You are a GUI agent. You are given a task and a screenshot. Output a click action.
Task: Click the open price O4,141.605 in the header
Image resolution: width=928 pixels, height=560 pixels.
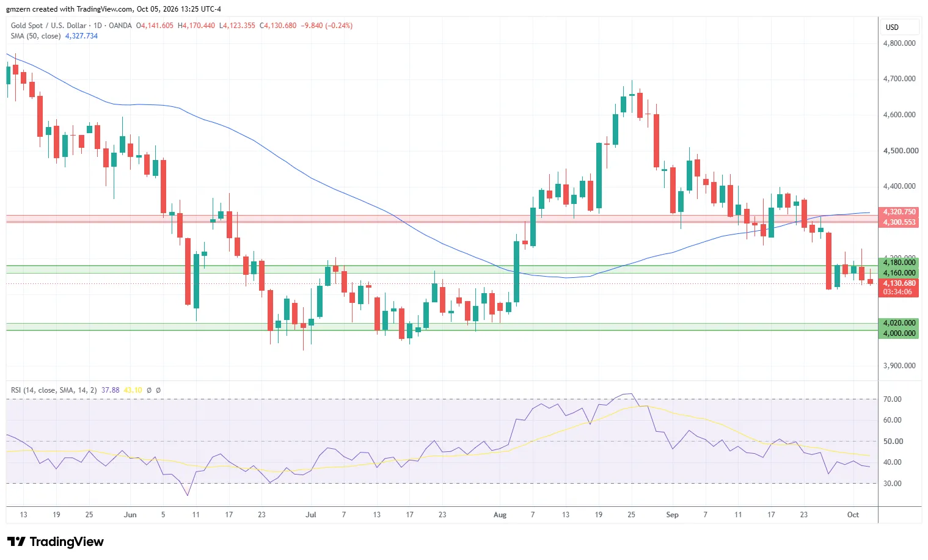155,26
